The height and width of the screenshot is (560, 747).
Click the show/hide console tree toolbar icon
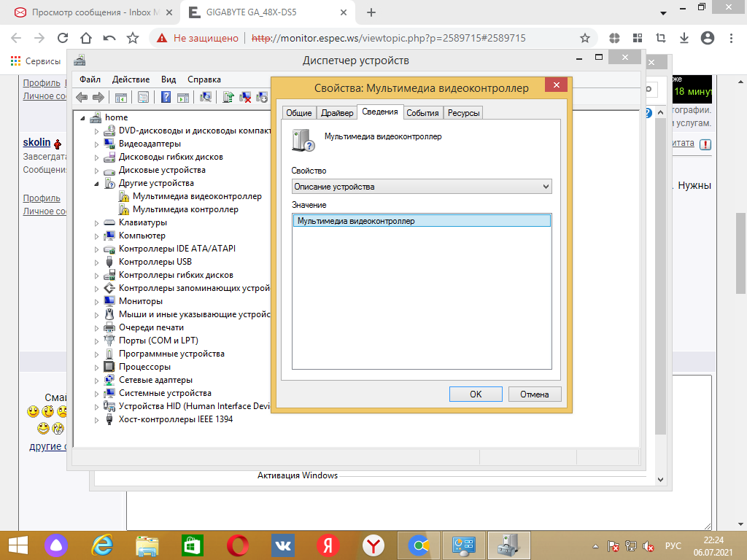point(121,97)
